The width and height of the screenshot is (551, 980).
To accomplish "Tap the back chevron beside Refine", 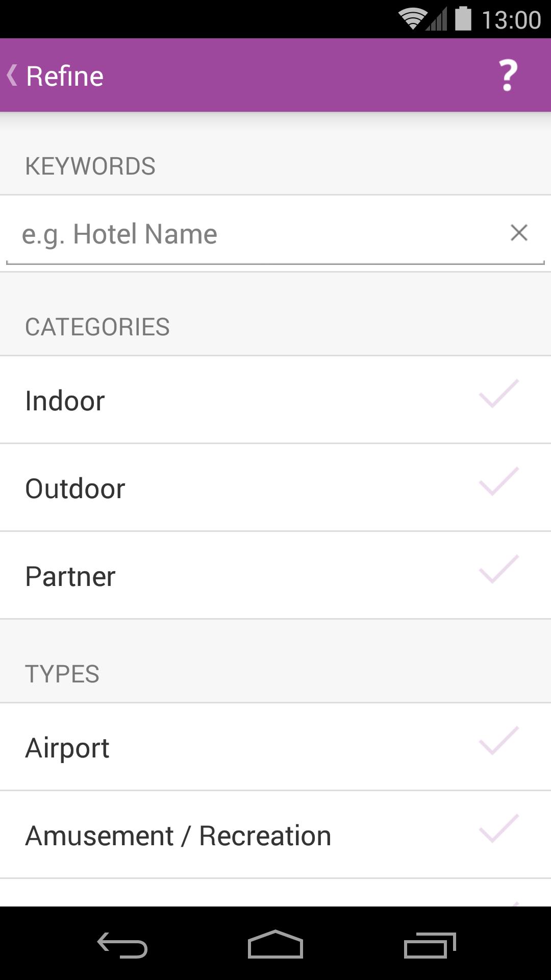I will [12, 76].
